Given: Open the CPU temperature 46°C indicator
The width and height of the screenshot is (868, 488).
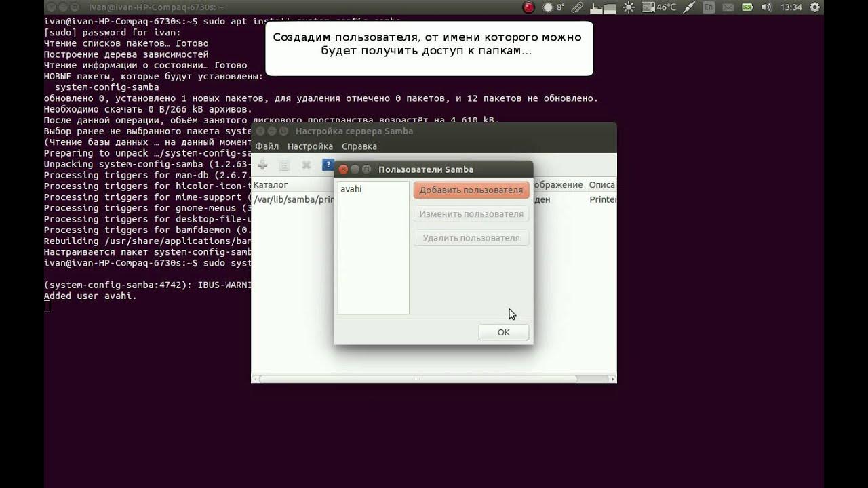Looking at the screenshot, I should coord(658,7).
